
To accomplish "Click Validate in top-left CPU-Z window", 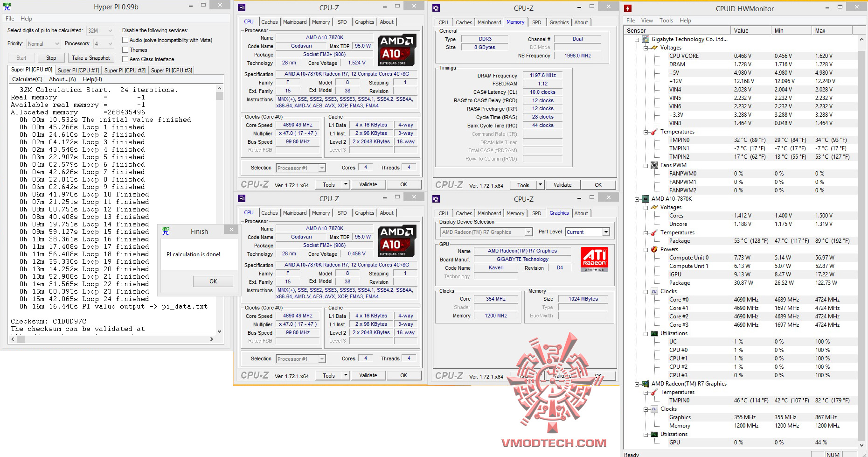I will (368, 185).
